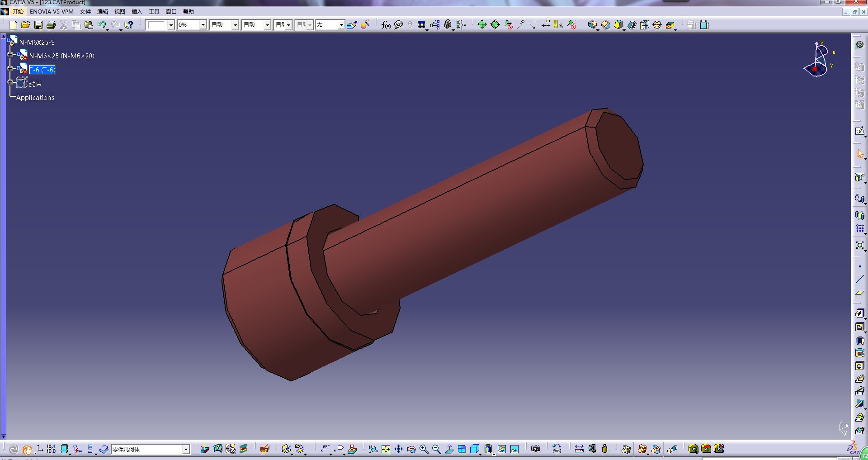Toggle the grid icon on the right sidebar
Viewport: 868px width, 460px height.
click(x=860, y=229)
